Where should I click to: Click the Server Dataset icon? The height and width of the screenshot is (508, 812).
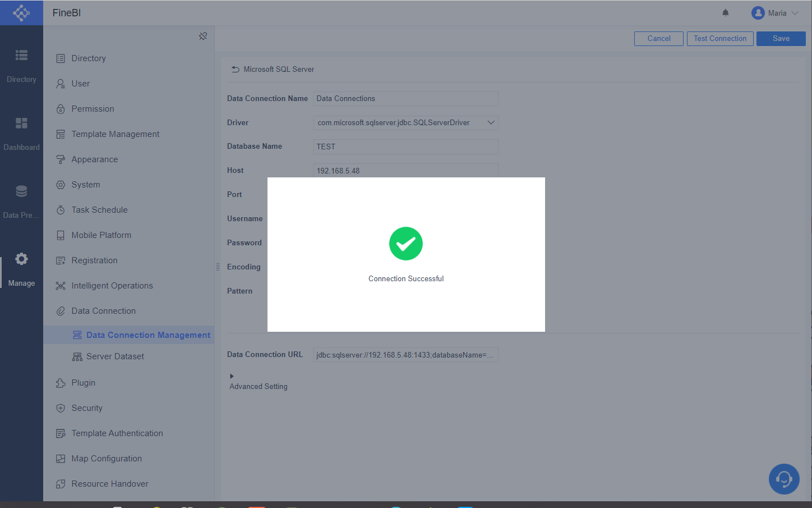[x=77, y=356]
